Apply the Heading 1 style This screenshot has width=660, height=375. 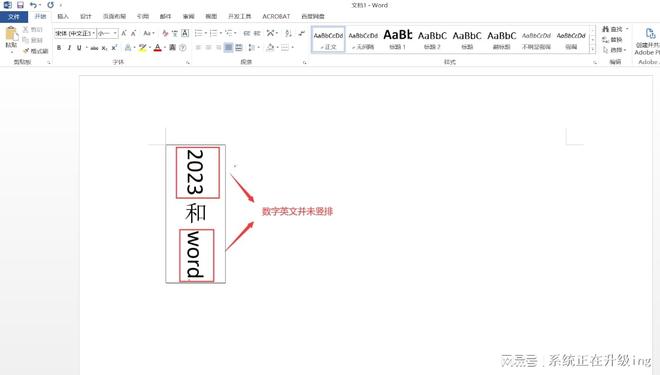coord(397,40)
